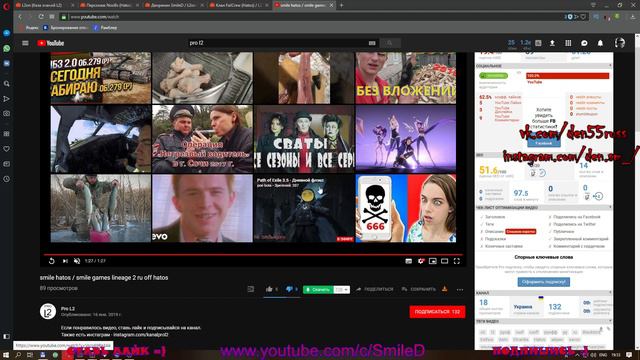Open the Pro L2 channel avatar
Screen dimensions: 640x360
tap(48, 311)
